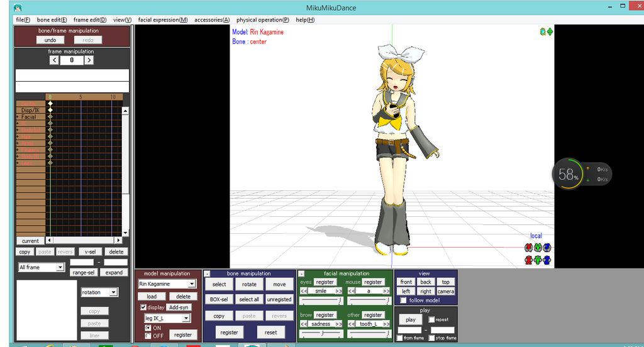
Task: Click the undo button
Action: point(50,40)
